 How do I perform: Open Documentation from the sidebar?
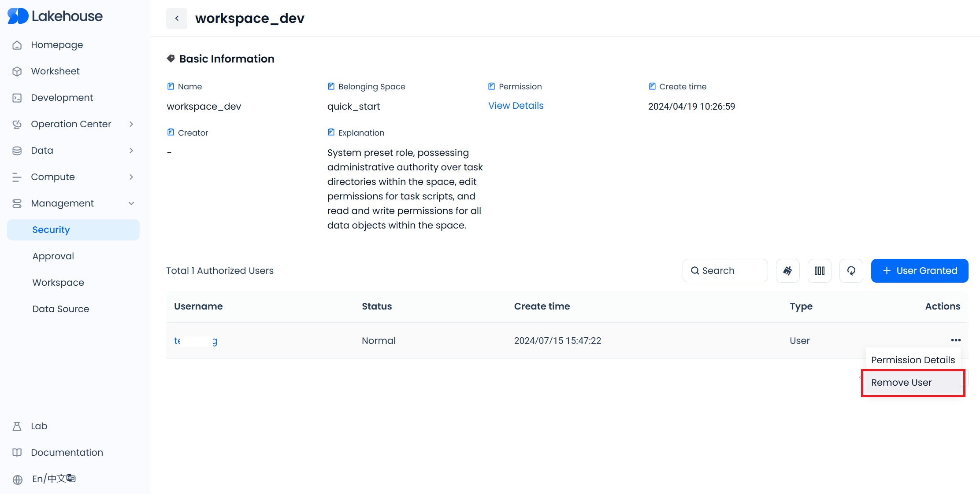pos(67,453)
